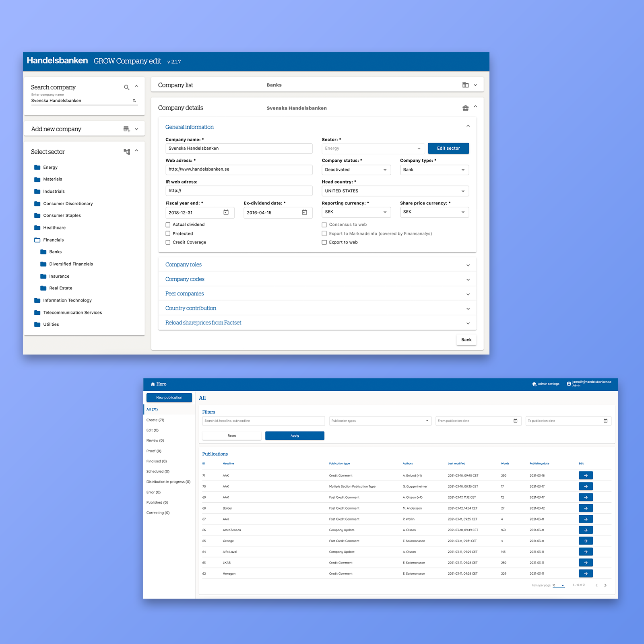Toggle the Protected checkbox
Viewport: 644px width, 644px height.
click(x=168, y=234)
